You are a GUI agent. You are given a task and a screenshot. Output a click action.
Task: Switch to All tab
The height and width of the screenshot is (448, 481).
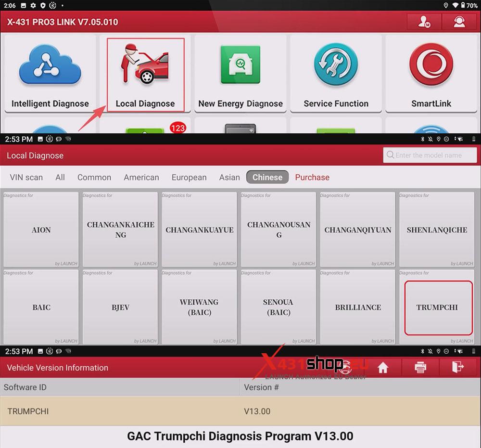pos(60,178)
